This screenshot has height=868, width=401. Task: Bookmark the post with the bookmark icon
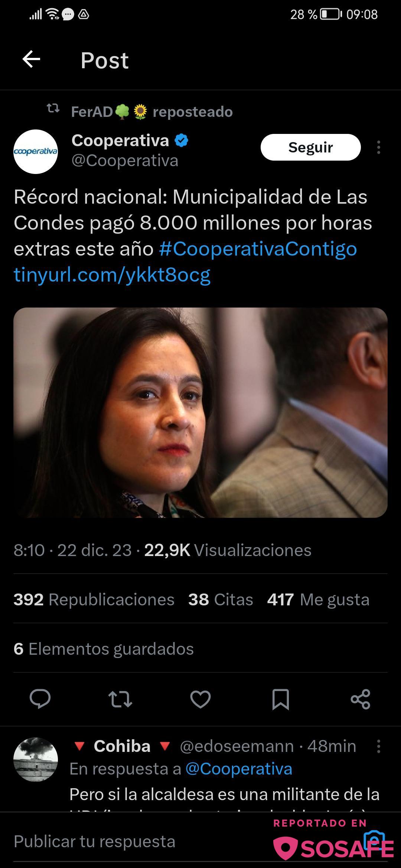point(281,699)
